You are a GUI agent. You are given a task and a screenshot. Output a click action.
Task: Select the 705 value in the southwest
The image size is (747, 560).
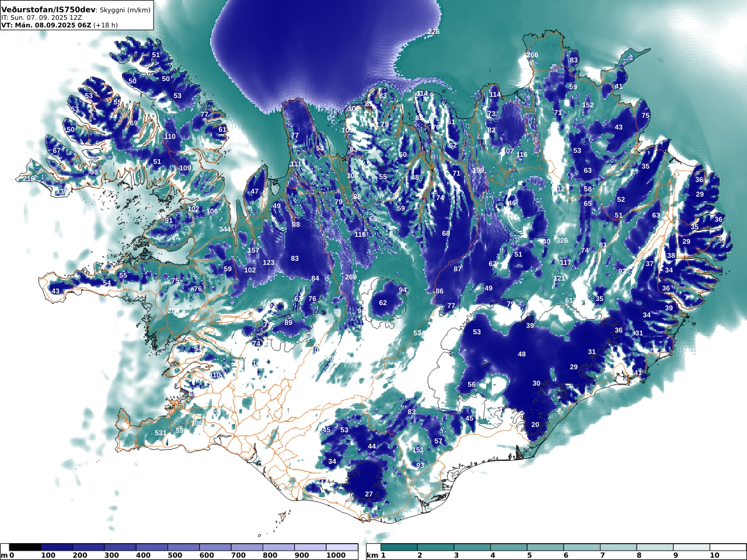click(197, 423)
